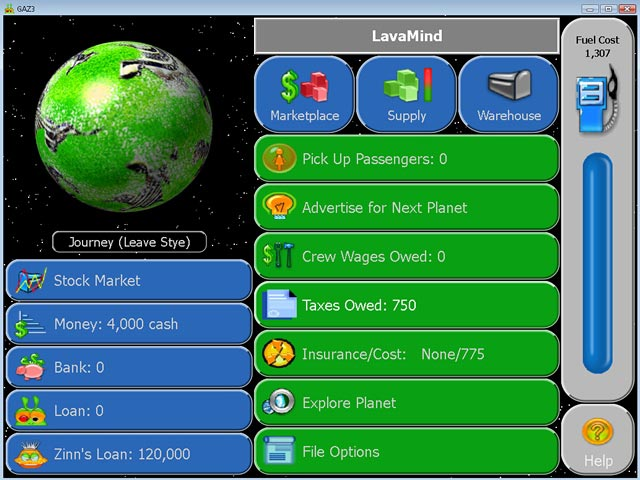The image size is (640, 480).
Task: Click the 'Zinn's Loan: 120,000' text
Action: [x=122, y=454]
